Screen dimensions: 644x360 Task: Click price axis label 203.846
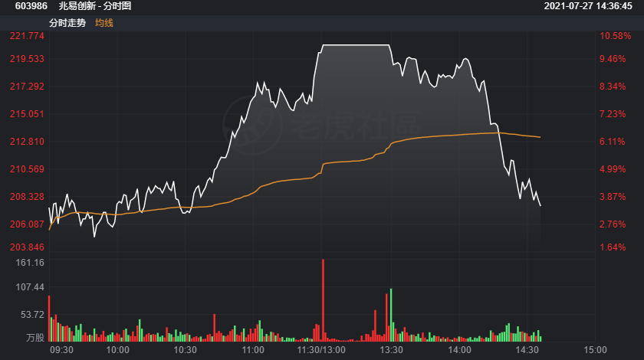(27, 247)
